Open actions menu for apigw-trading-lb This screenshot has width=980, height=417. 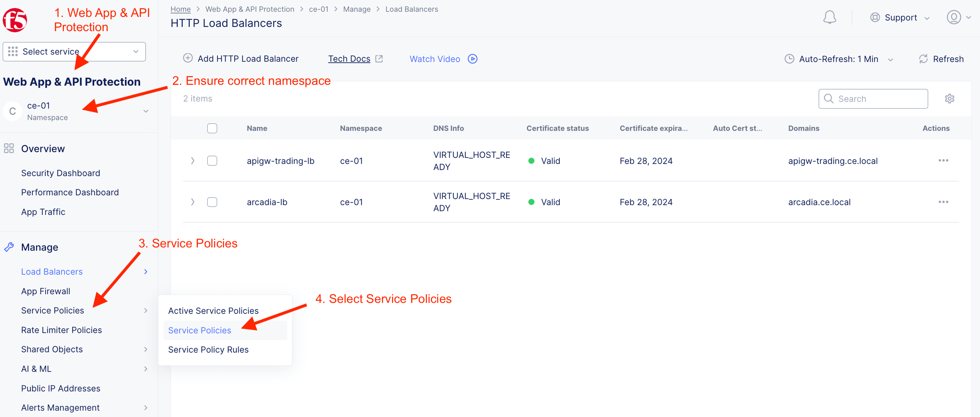click(943, 160)
